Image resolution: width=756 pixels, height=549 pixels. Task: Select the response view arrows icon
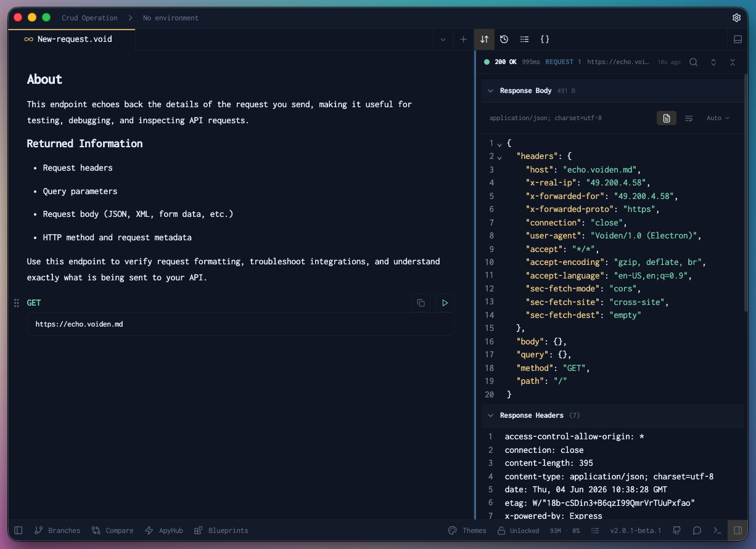pos(485,39)
